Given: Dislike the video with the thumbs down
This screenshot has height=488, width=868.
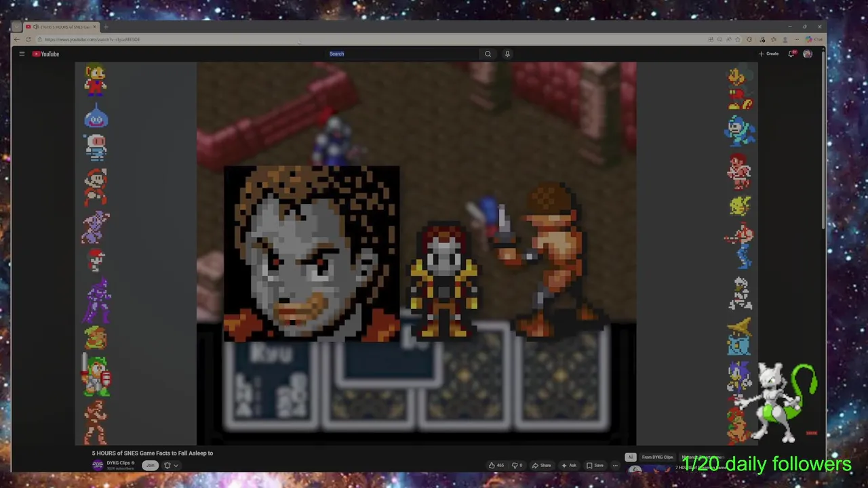Looking at the screenshot, I should click(517, 466).
